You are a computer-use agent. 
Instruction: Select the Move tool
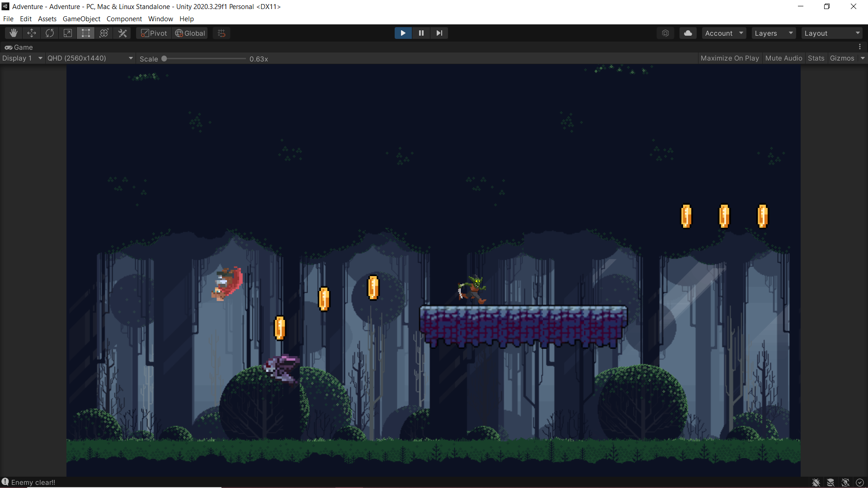pyautogui.click(x=31, y=33)
